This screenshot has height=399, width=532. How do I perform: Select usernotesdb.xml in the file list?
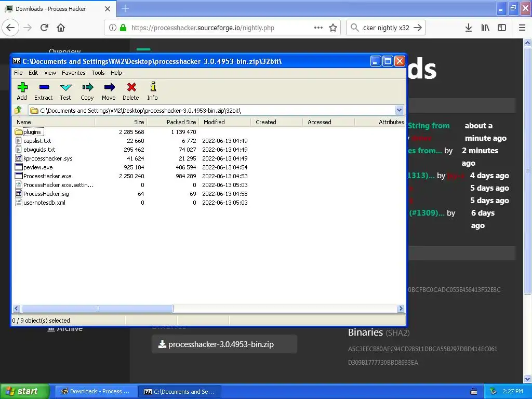coord(44,203)
